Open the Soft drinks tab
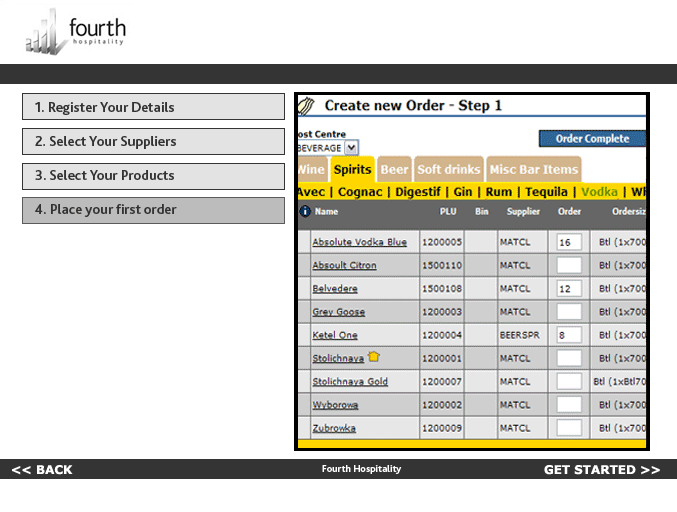This screenshot has height=512, width=677. [x=449, y=169]
